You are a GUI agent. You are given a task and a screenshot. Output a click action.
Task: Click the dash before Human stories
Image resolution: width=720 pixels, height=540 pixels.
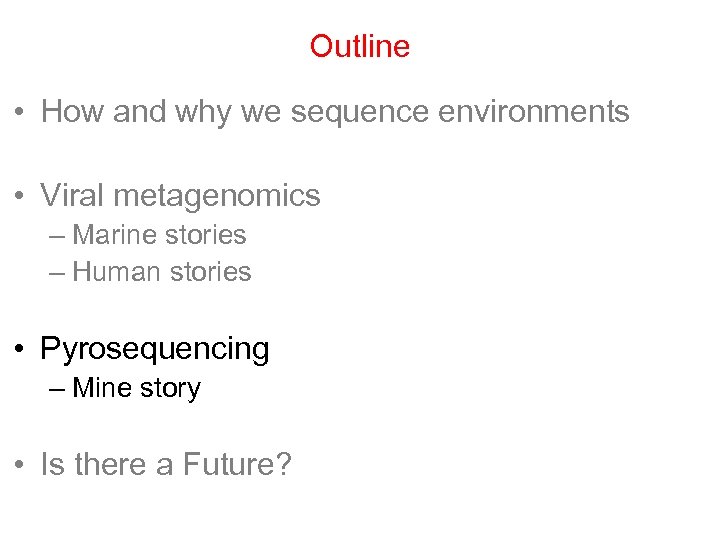55,273
